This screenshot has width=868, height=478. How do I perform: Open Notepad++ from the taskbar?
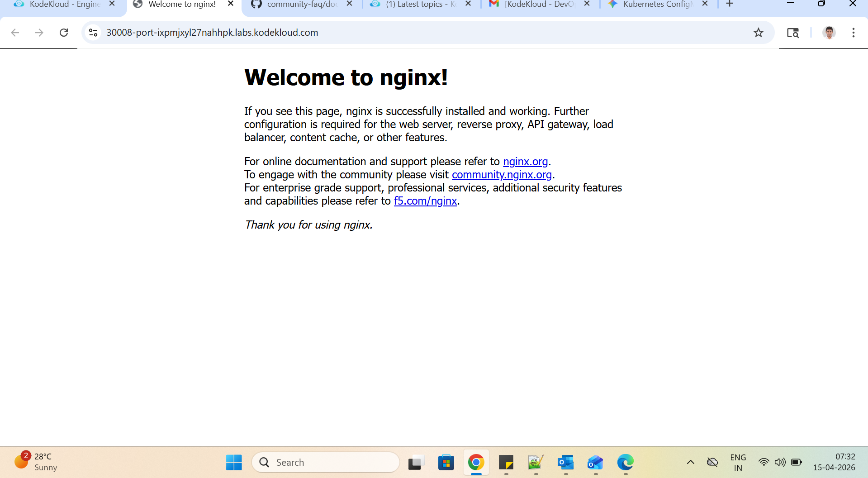coord(536,462)
